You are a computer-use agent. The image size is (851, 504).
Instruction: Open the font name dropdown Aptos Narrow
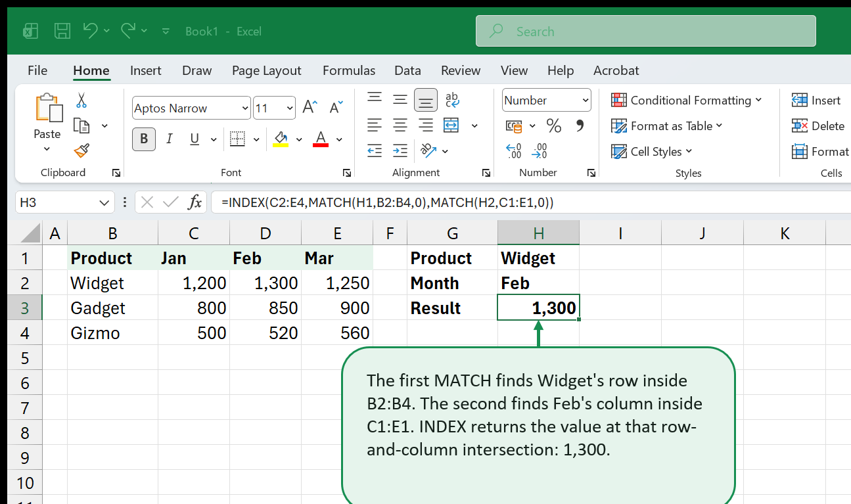[x=245, y=108]
